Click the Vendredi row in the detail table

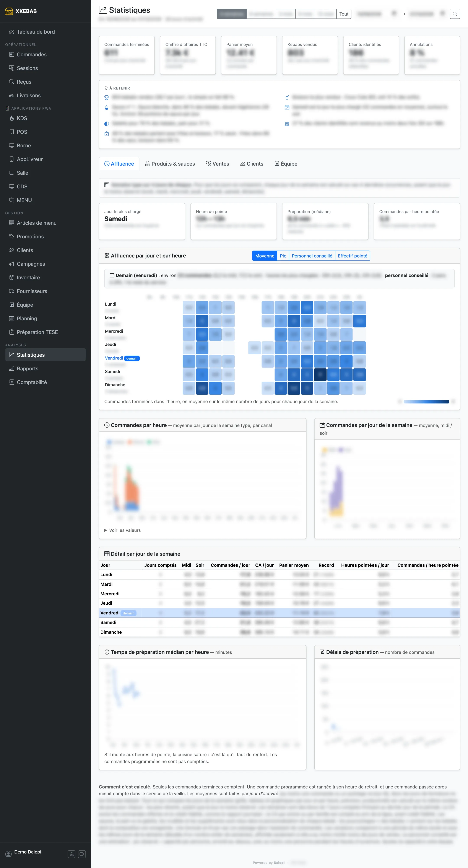(x=279, y=613)
